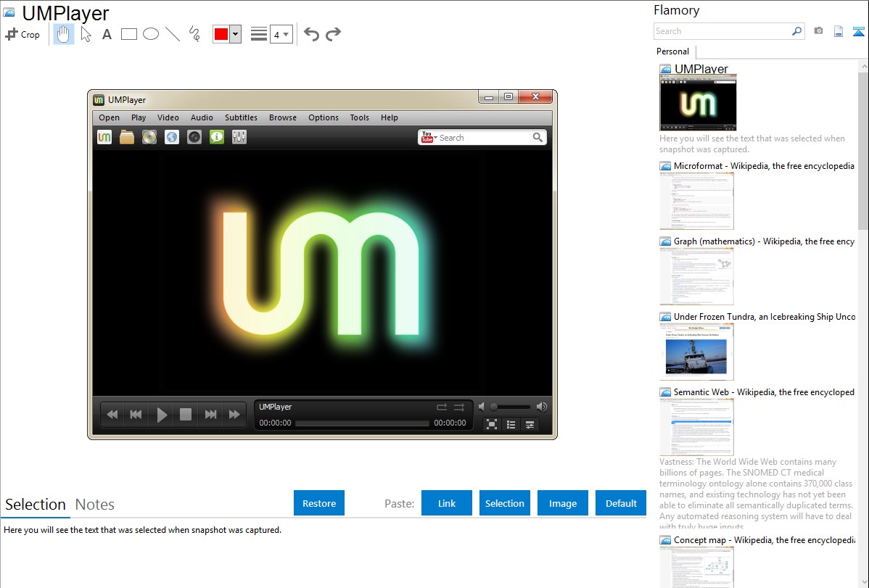Mute audio via the left speaker icon
This screenshot has width=869, height=588.
(x=482, y=407)
